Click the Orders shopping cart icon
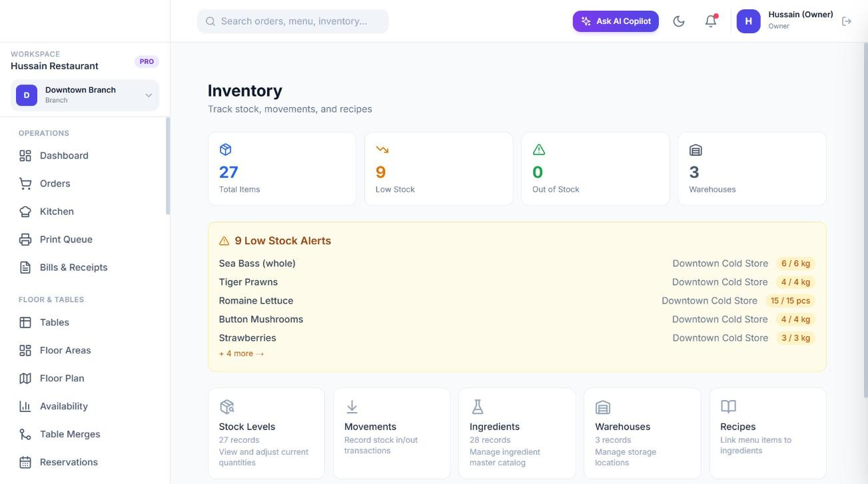Viewport: 868px width, 484px height. pos(25,184)
